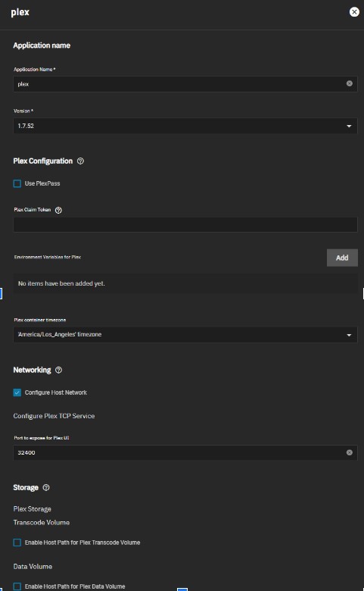Click the 'Transcode Volume' label
Viewport: 364px width, 591px height.
pyautogui.click(x=42, y=523)
